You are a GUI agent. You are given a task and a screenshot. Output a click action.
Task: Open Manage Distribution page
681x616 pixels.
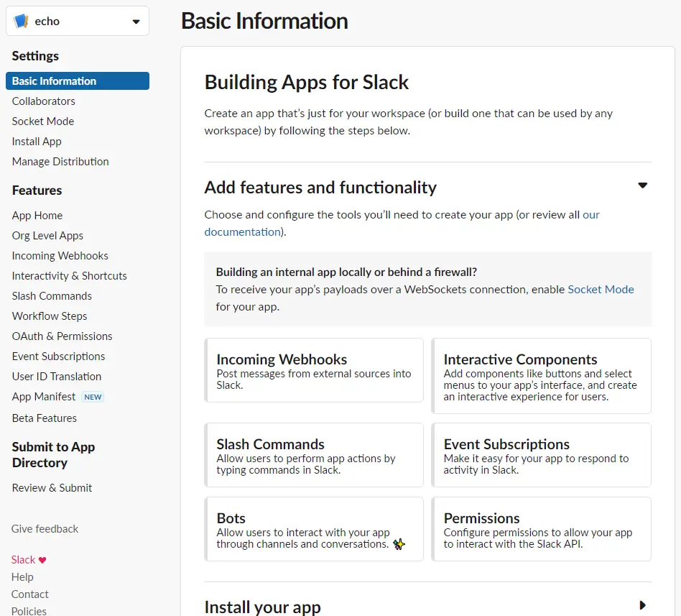[x=60, y=162]
